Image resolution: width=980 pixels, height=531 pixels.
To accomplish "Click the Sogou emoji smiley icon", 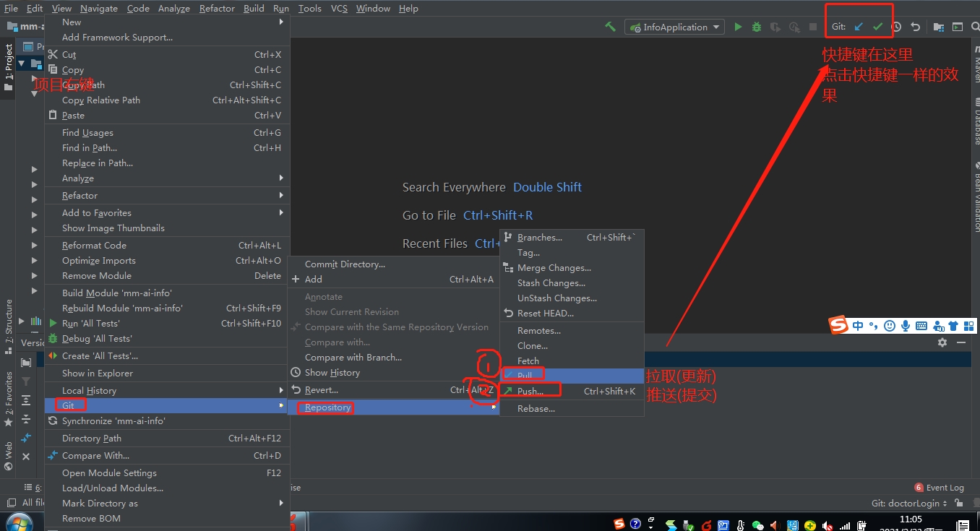I will 890,326.
